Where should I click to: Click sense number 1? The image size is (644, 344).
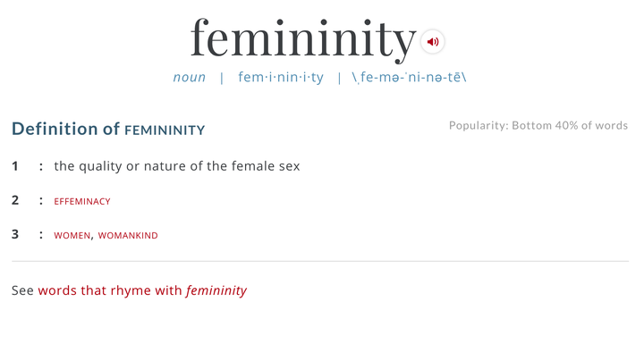click(15, 166)
